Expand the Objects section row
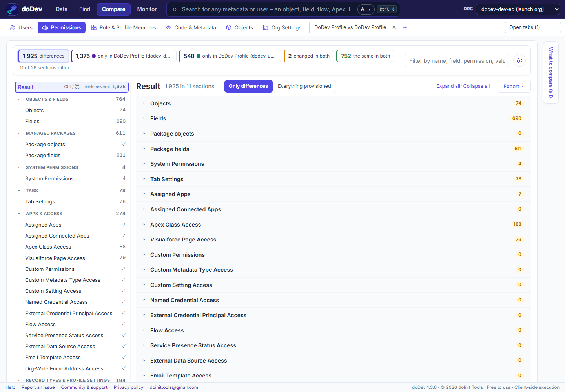 coord(333,103)
